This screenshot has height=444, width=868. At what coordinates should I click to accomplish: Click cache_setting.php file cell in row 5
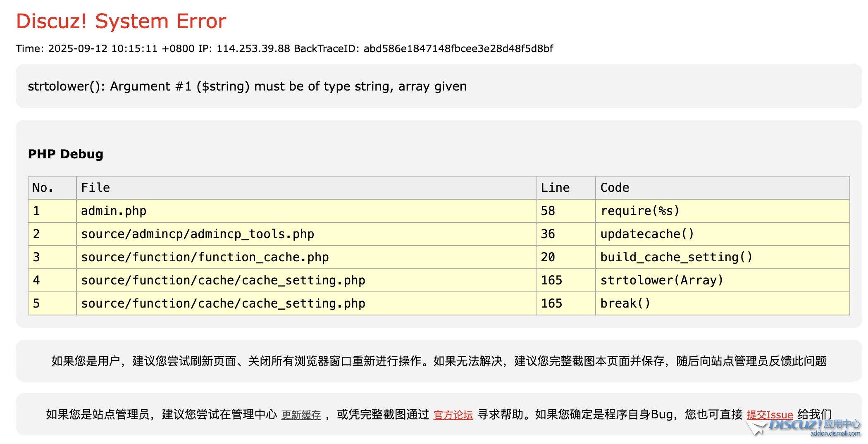306,303
